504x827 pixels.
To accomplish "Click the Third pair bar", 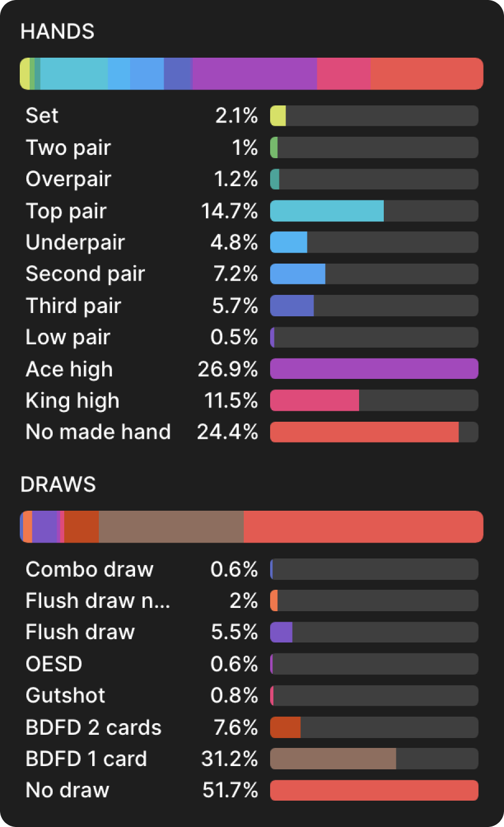I will [374, 306].
